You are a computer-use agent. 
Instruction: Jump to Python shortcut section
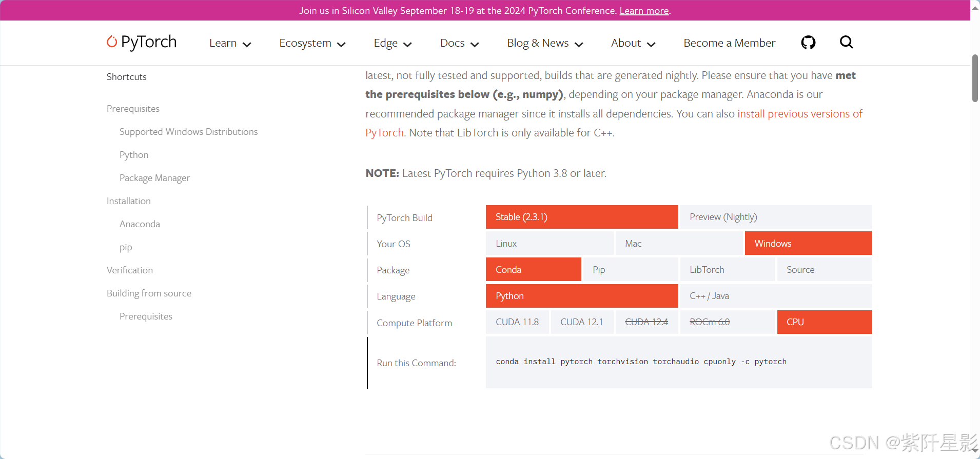pos(134,155)
